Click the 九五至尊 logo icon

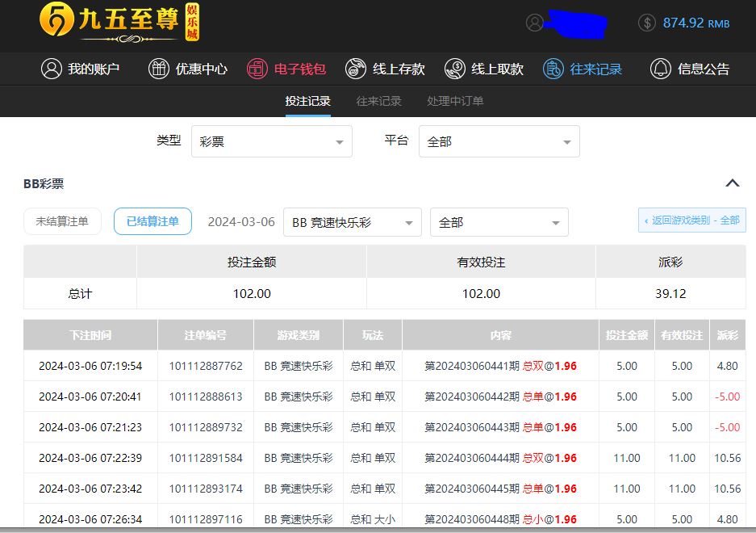(55, 22)
